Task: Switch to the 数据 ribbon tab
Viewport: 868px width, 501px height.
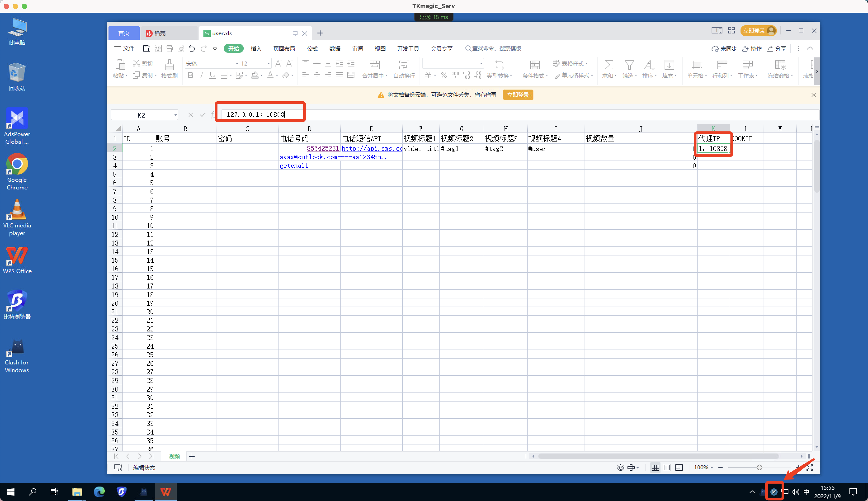Action: point(334,49)
